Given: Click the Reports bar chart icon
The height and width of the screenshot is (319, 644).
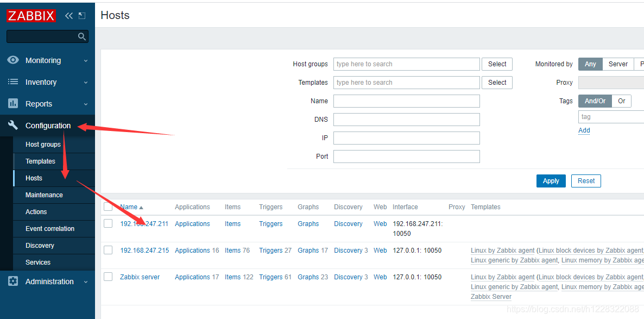Looking at the screenshot, I should [13, 104].
